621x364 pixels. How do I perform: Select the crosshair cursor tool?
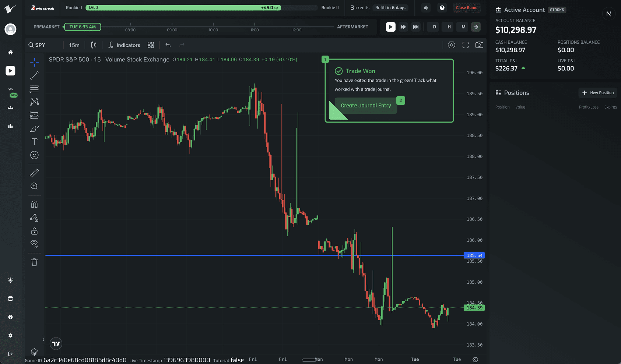click(34, 62)
